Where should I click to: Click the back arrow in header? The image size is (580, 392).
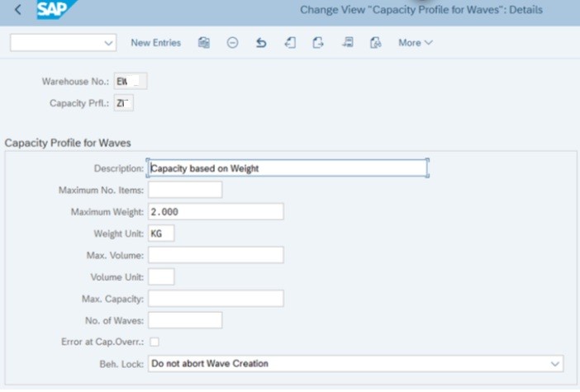(x=18, y=11)
